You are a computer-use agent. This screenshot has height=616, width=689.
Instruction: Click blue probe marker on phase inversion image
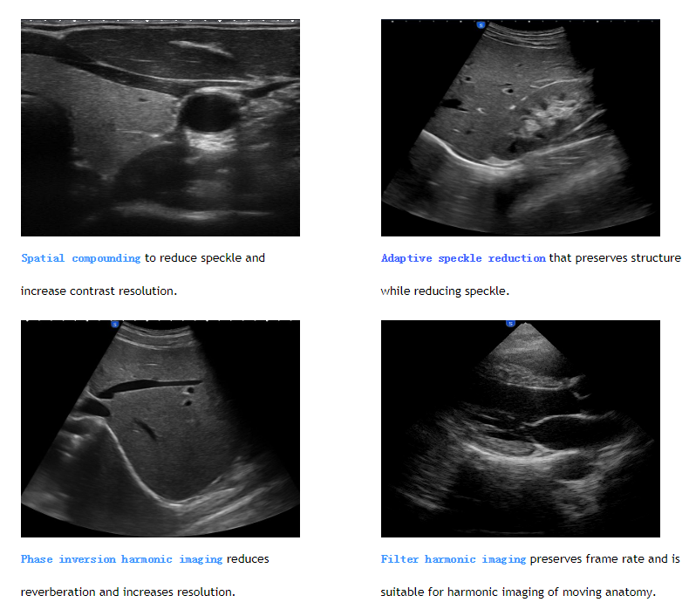click(x=114, y=325)
